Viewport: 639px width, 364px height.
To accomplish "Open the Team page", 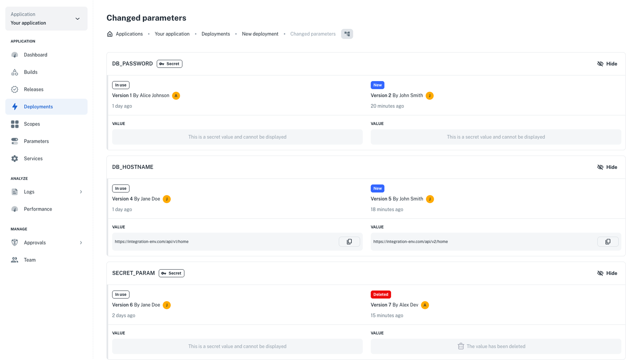I will coord(30,260).
